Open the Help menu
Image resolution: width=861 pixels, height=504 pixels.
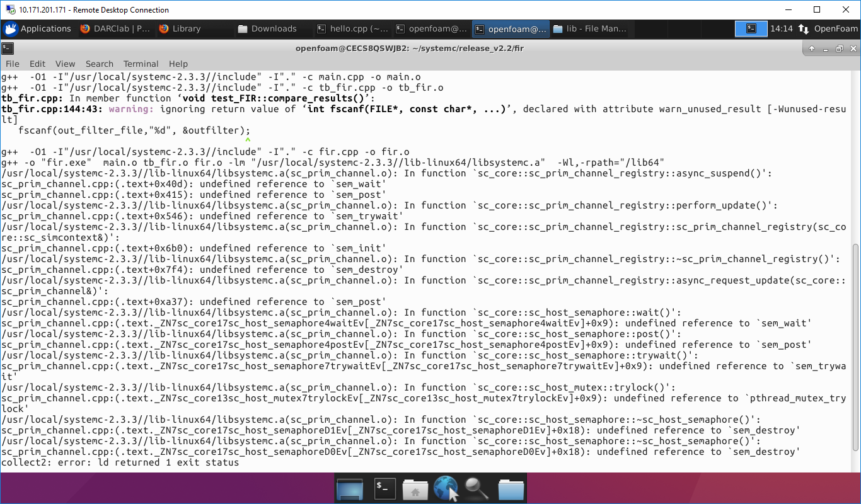pyautogui.click(x=178, y=64)
